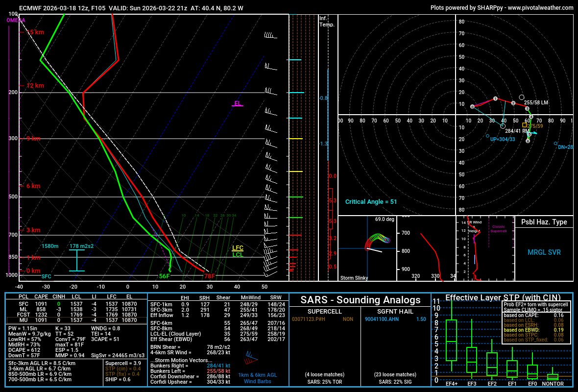The image size is (578, 392).
Task: Click the MeanW = 9.7g/kg value
Action: [29, 334]
